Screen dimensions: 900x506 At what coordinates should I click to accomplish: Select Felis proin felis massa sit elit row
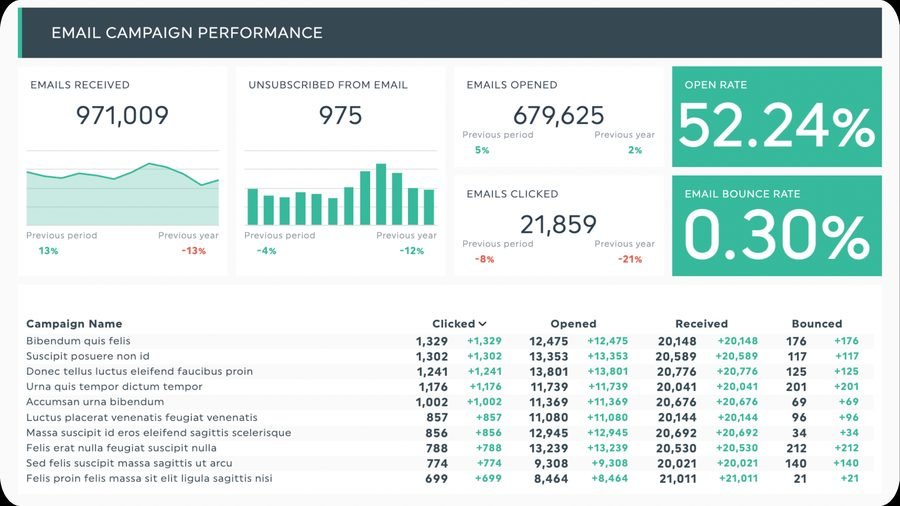point(449,478)
